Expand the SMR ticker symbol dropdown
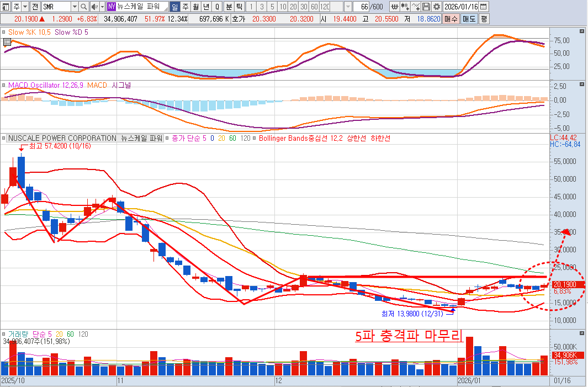This screenshot has width=588, height=387. pyautogui.click(x=75, y=7)
